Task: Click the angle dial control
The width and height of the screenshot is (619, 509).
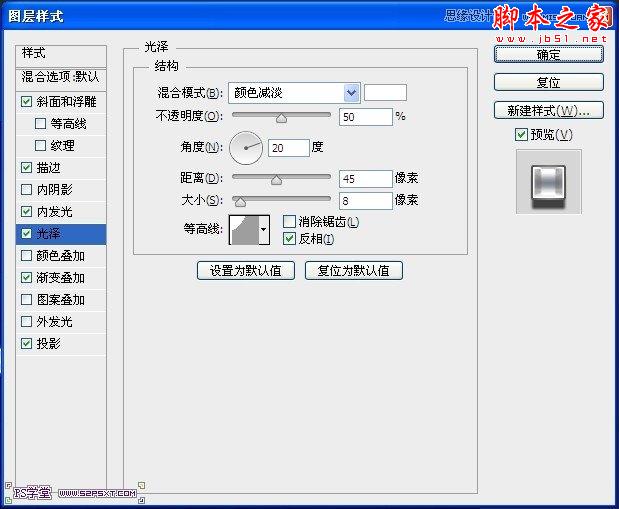Action: [x=246, y=148]
